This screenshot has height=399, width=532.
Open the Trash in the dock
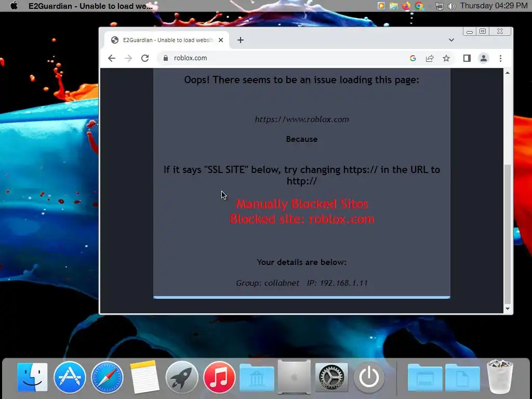[x=500, y=377]
